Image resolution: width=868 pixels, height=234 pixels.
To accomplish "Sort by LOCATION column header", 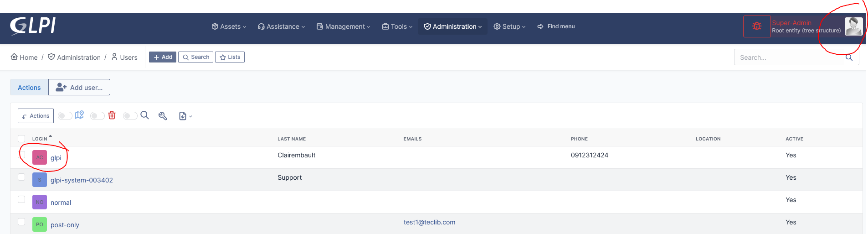I will pos(708,139).
